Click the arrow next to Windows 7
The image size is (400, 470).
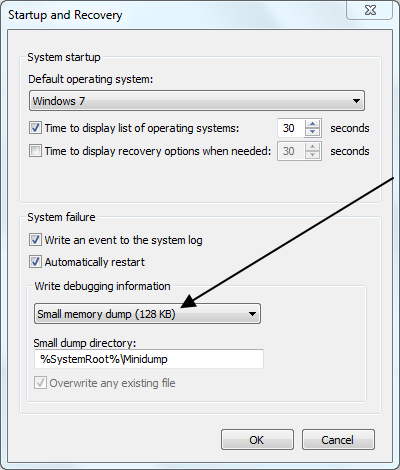[x=356, y=100]
